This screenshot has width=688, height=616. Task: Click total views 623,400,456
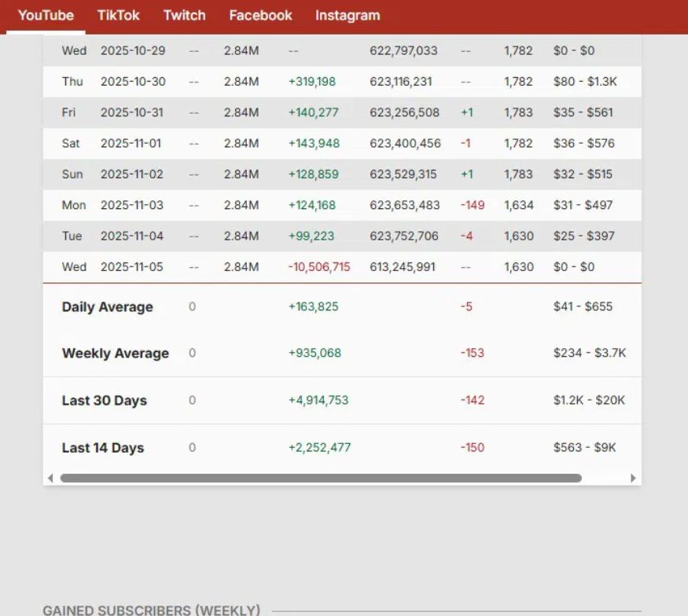click(x=405, y=143)
